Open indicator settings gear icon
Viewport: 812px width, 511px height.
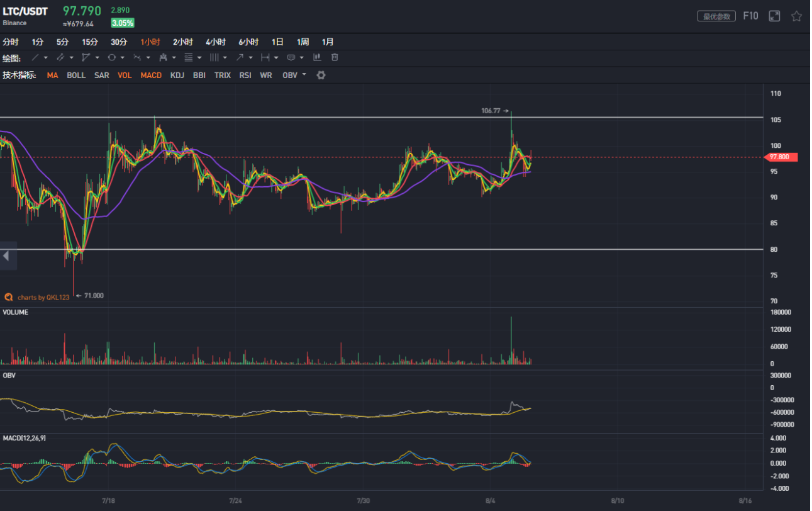click(x=321, y=75)
